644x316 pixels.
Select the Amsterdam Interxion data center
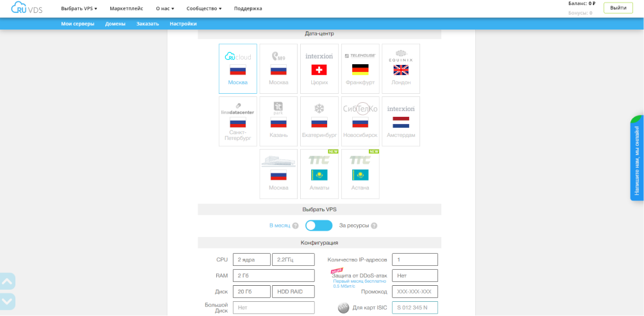(x=401, y=121)
